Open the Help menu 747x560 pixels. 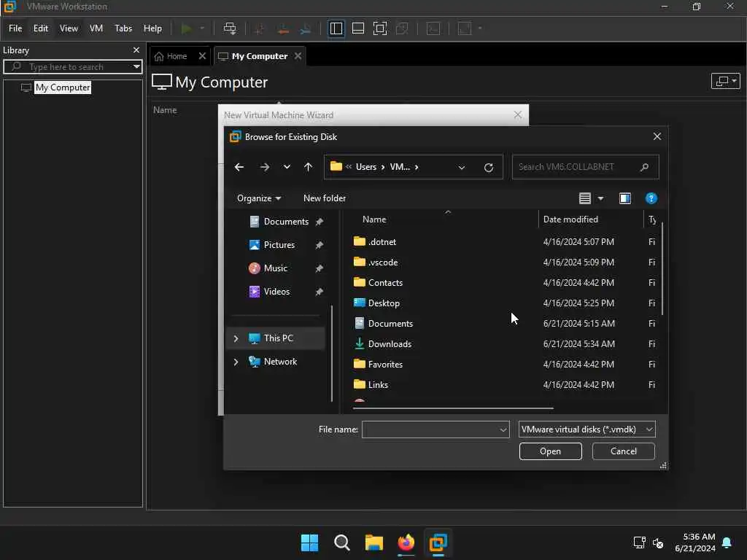(x=152, y=28)
